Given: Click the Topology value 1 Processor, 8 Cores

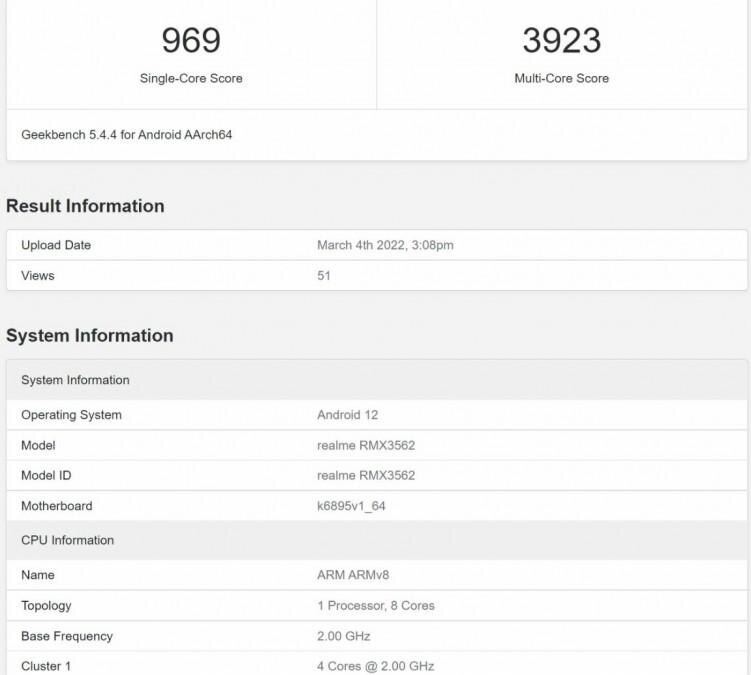Looking at the screenshot, I should [x=375, y=605].
